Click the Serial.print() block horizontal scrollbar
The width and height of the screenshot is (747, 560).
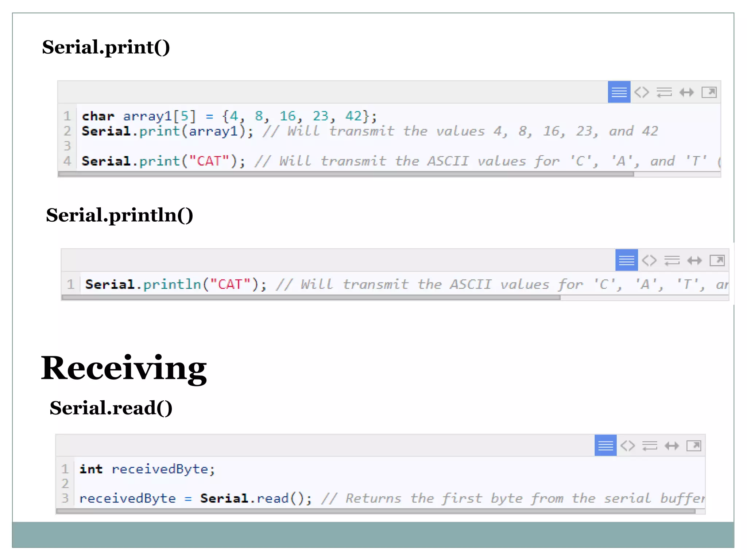tap(346, 174)
